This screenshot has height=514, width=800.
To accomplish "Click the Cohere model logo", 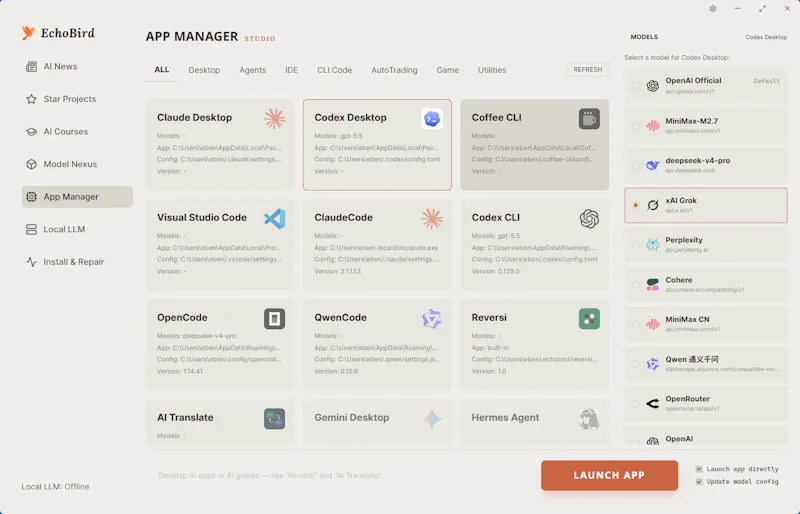I will pos(653,285).
